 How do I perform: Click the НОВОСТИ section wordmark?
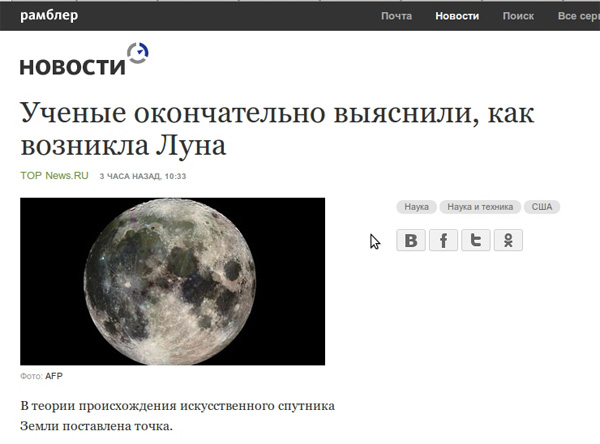coord(72,67)
